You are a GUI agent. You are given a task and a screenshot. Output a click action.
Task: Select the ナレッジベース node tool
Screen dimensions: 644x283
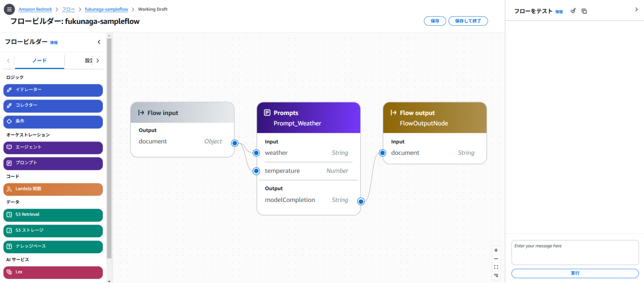click(53, 247)
